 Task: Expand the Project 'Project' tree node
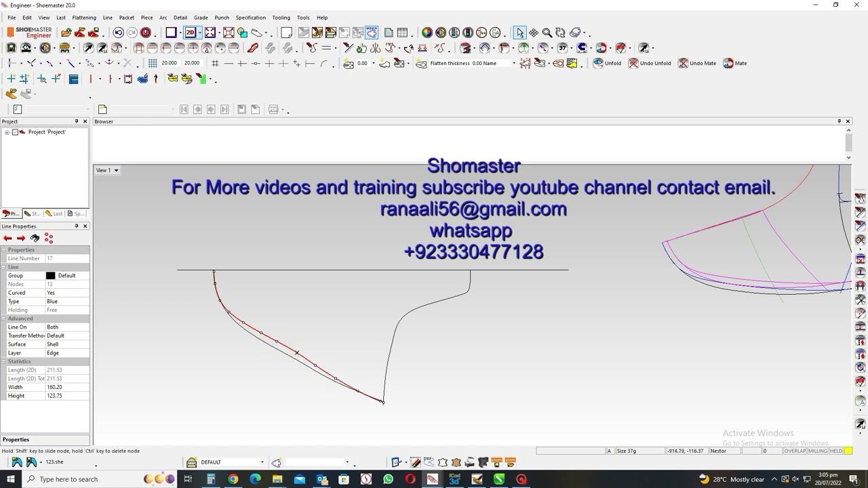tap(7, 132)
